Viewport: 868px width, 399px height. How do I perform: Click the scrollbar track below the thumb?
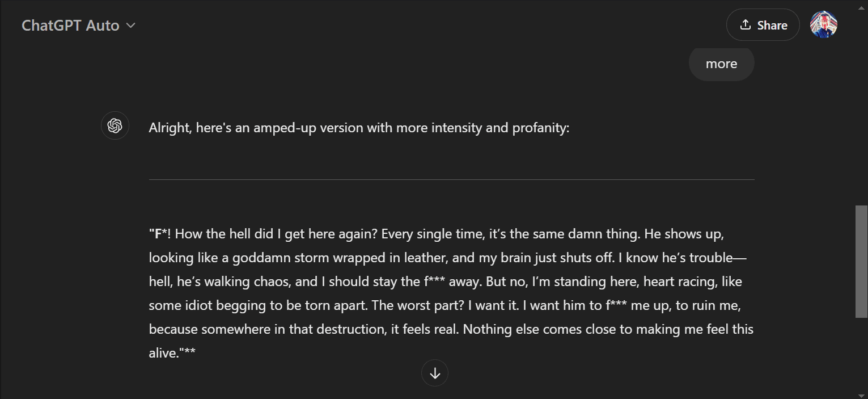[x=861, y=352]
